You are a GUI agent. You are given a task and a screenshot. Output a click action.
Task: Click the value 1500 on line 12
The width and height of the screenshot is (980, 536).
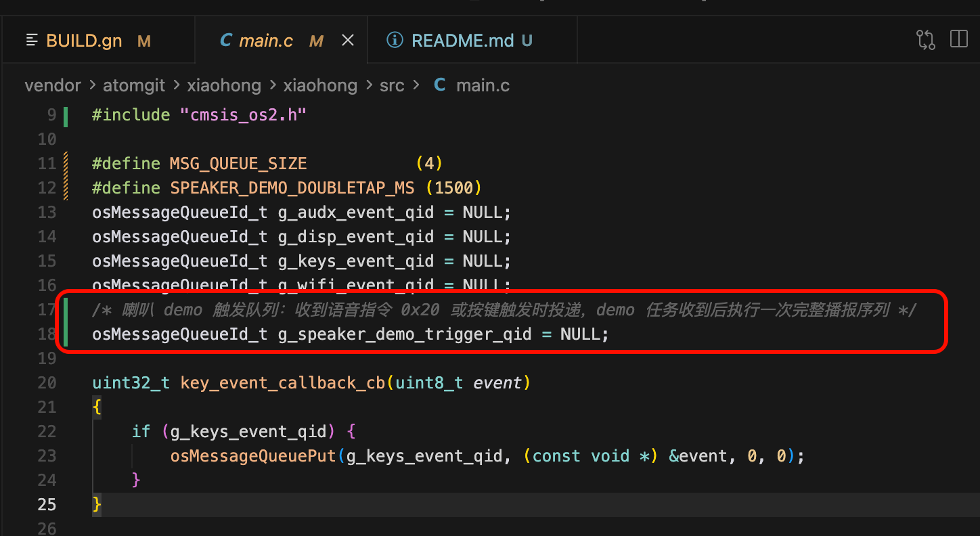pos(453,188)
